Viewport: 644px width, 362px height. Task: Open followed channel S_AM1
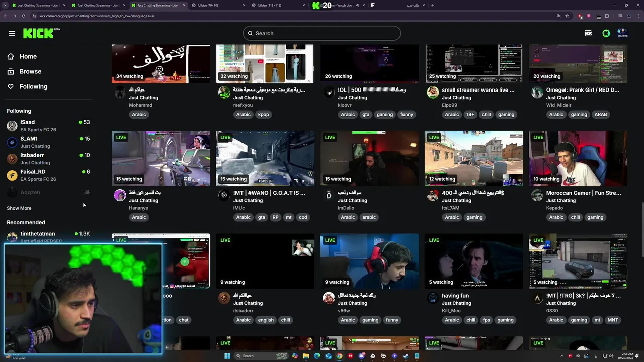[x=48, y=142]
